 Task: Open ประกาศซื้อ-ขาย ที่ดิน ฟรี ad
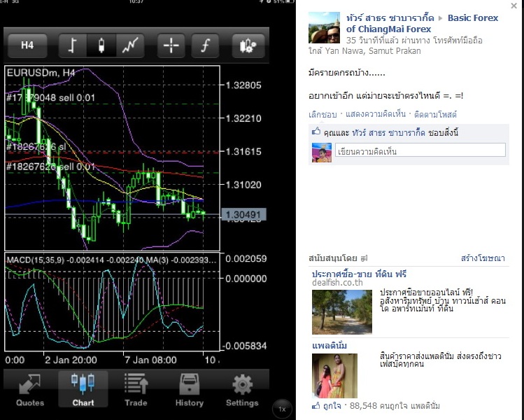click(x=359, y=274)
